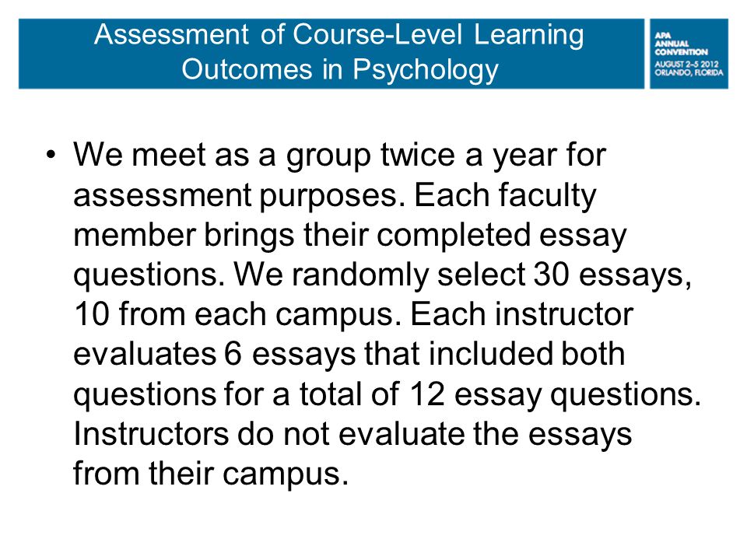The height and width of the screenshot is (560, 747).
Task: Click 'from their campus.' final line
Action: pos(211,474)
